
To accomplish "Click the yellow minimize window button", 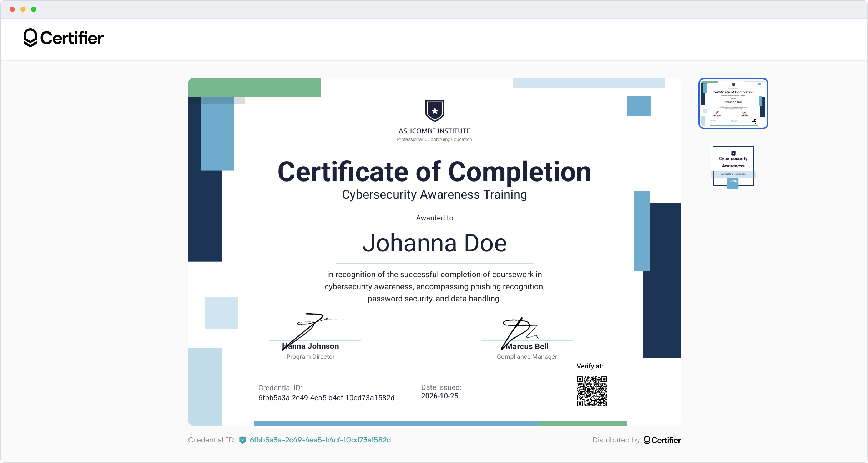I will coord(23,9).
